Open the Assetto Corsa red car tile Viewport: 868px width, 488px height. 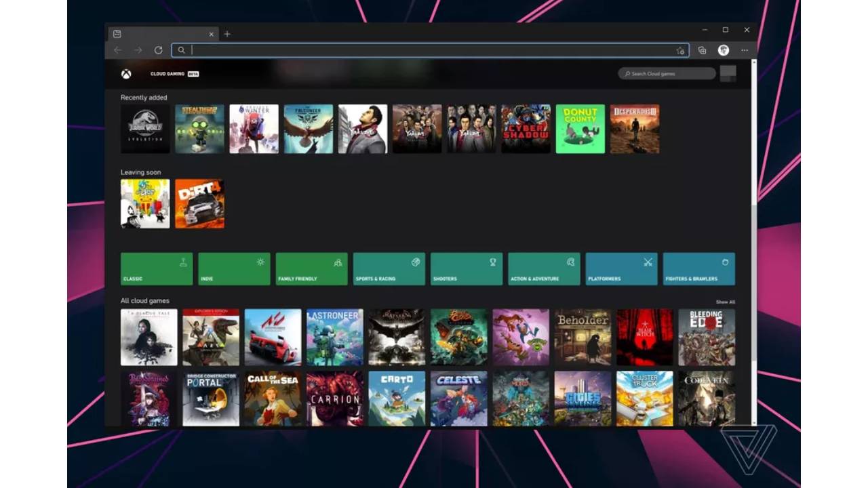[x=273, y=338]
